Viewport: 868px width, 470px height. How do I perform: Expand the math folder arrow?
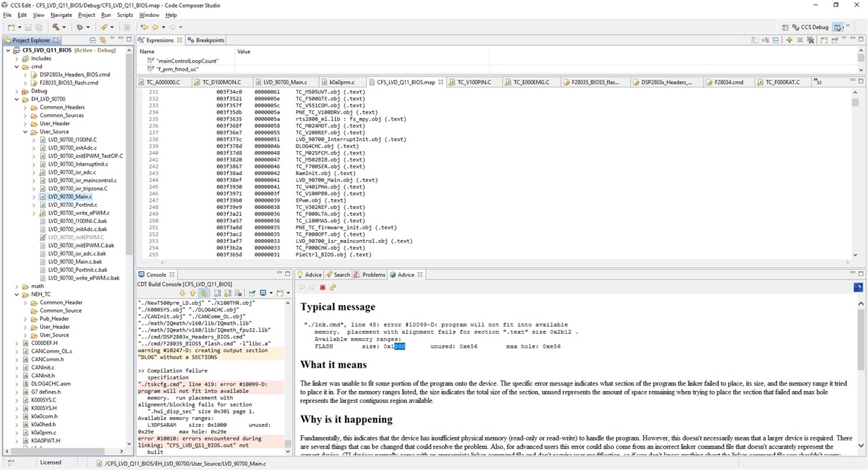[16, 286]
